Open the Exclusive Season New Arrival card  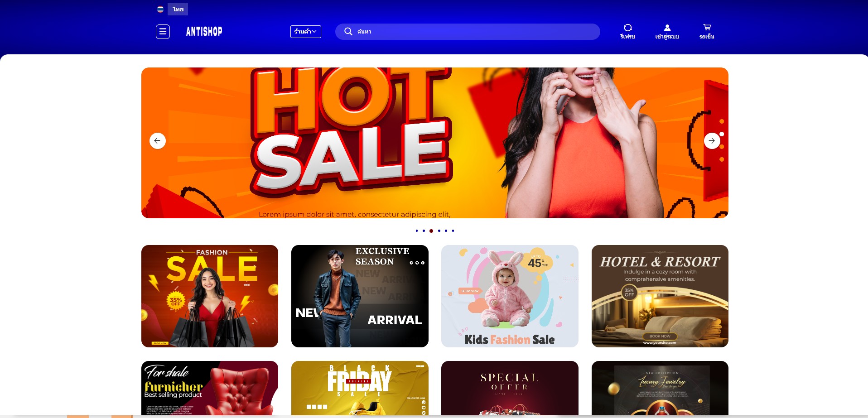pos(360,296)
